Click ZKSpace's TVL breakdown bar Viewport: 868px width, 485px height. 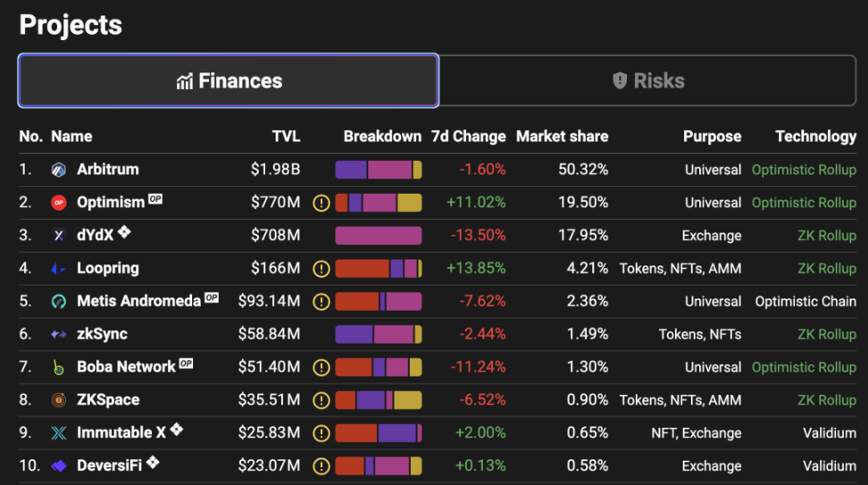click(x=379, y=400)
